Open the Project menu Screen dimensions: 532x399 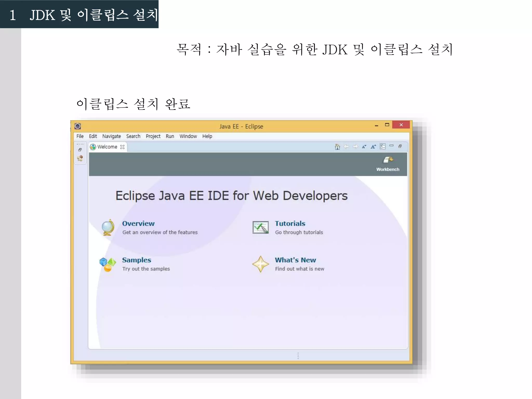pyautogui.click(x=153, y=136)
